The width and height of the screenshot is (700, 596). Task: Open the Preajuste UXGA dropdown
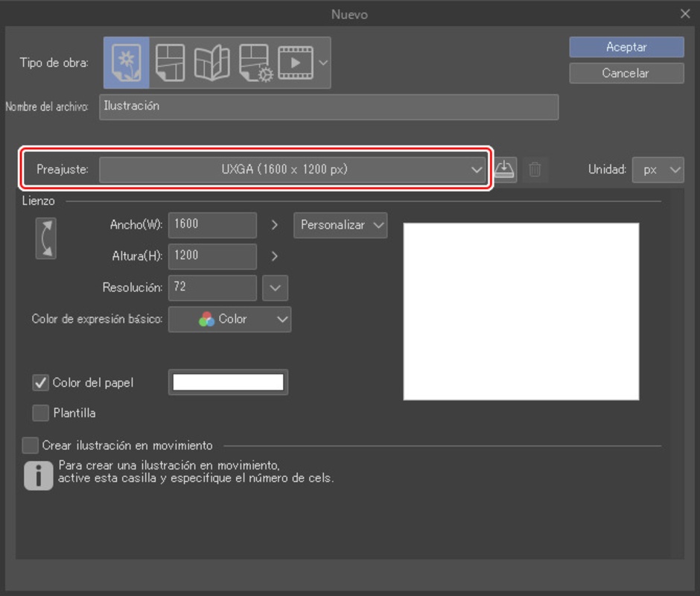(293, 169)
